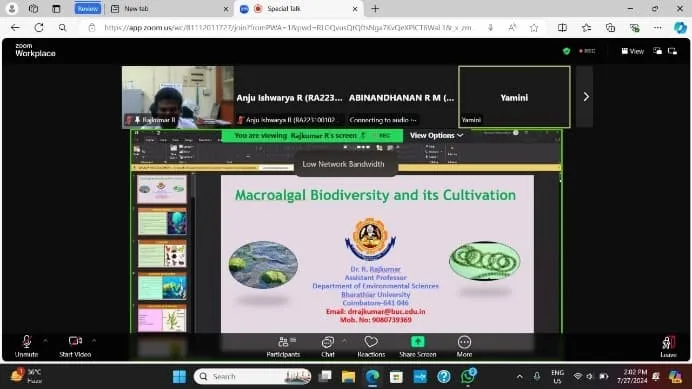
Task: Click the address bar URL
Action: [x=288, y=28]
